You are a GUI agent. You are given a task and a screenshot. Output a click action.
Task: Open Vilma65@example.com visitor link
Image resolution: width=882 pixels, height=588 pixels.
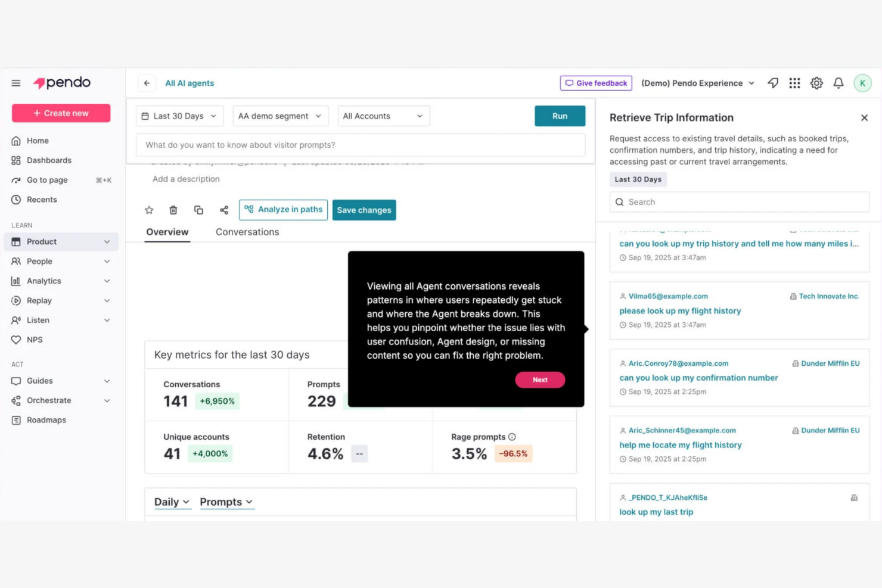[668, 296]
